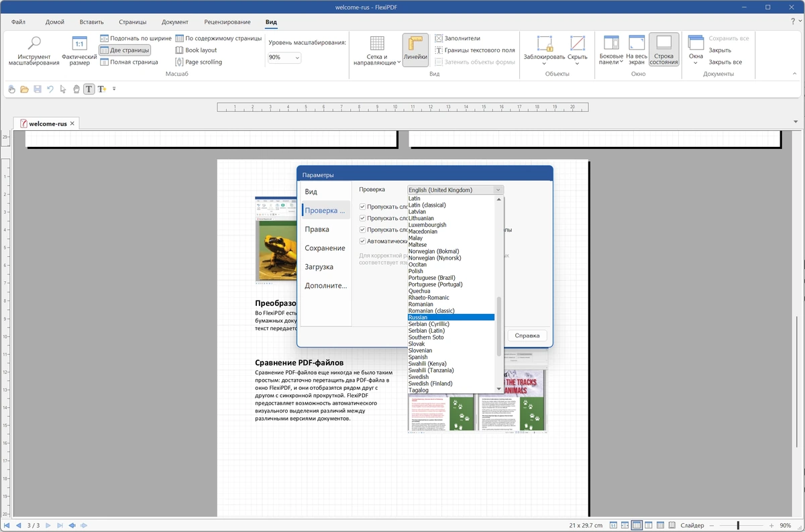Open the Help question mark menu
This screenshot has width=805, height=532.
pyautogui.click(x=793, y=22)
